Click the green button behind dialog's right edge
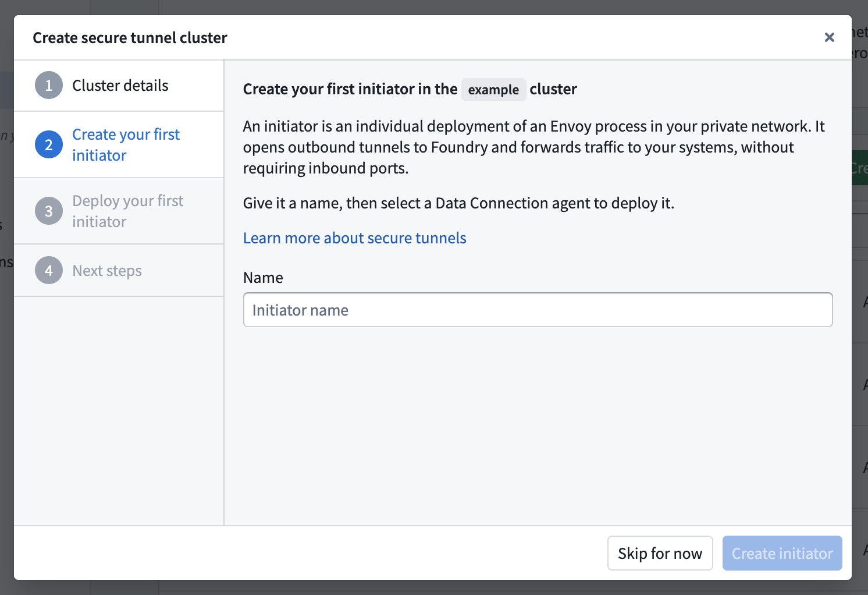The image size is (868, 595). [x=859, y=168]
